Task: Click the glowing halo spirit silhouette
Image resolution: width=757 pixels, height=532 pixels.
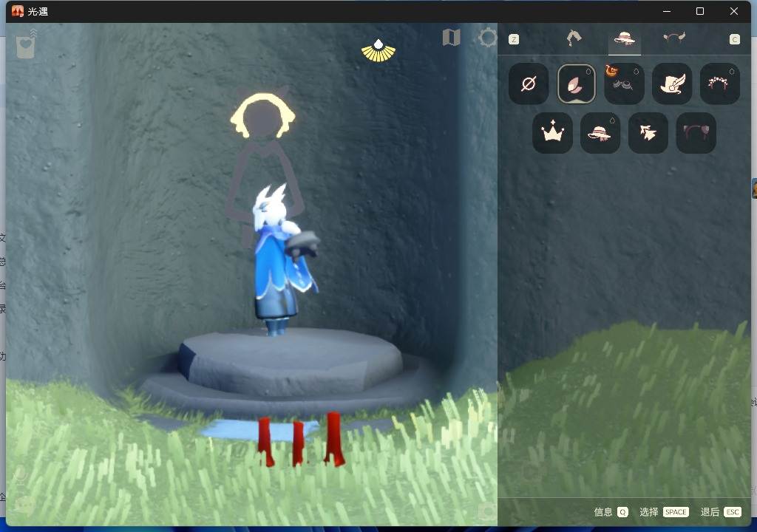Action: pyautogui.click(x=263, y=116)
